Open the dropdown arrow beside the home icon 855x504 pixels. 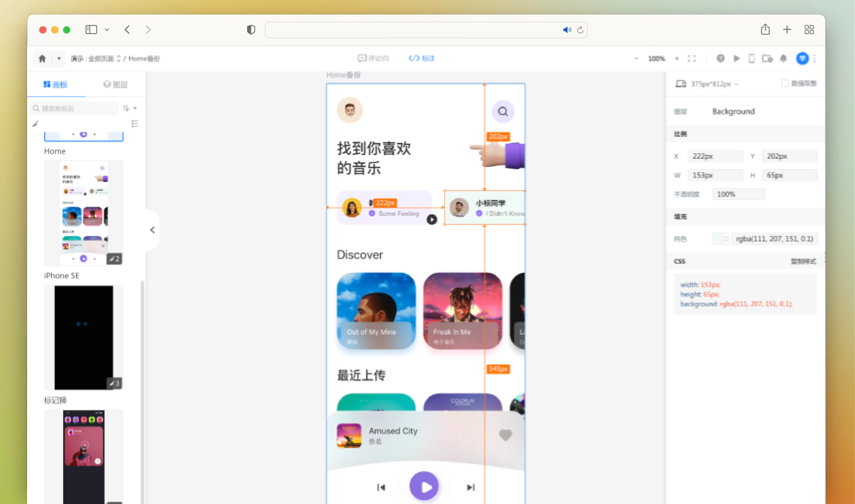(59, 59)
